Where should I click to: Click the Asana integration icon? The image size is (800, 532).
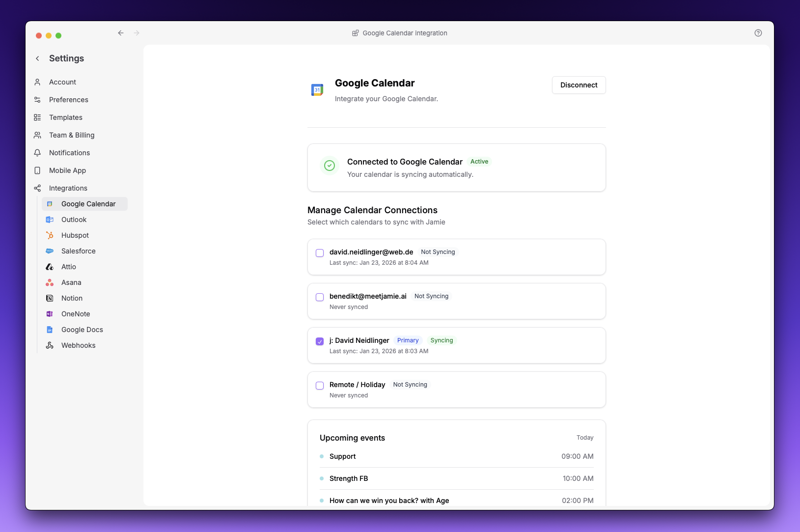[50, 282]
